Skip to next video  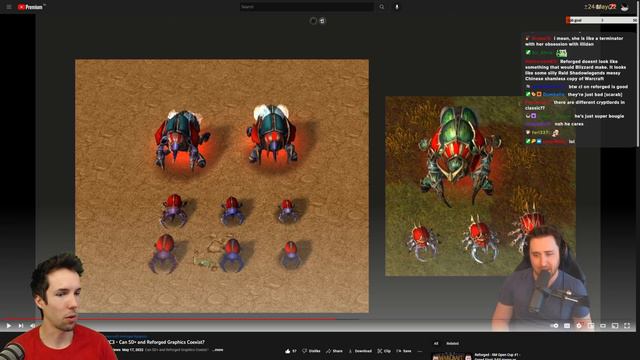click(x=21, y=326)
